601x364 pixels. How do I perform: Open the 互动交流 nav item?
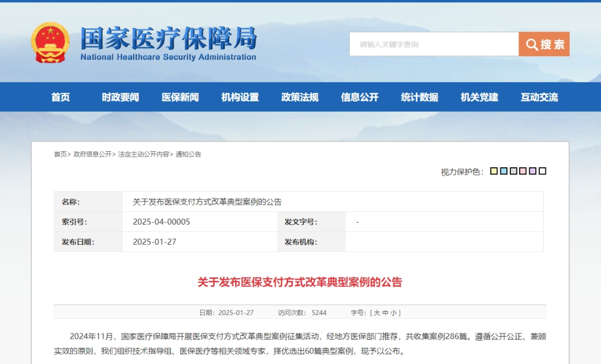pyautogui.click(x=539, y=97)
